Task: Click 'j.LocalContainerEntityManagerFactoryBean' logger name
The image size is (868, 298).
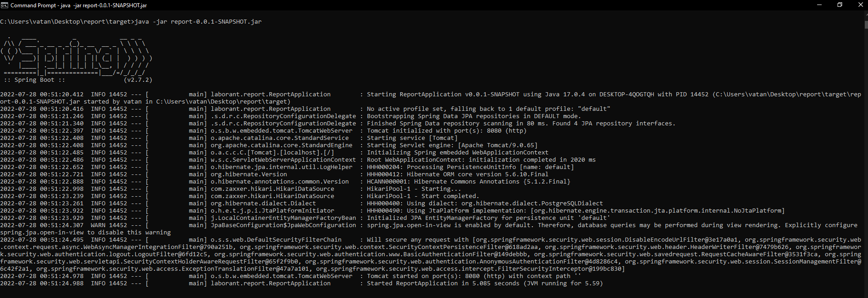Action: point(283,218)
